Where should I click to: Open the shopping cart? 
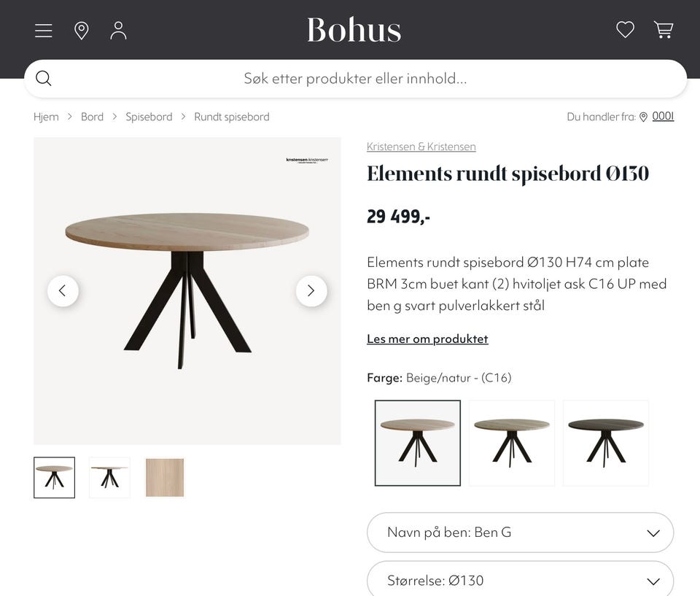[664, 30]
